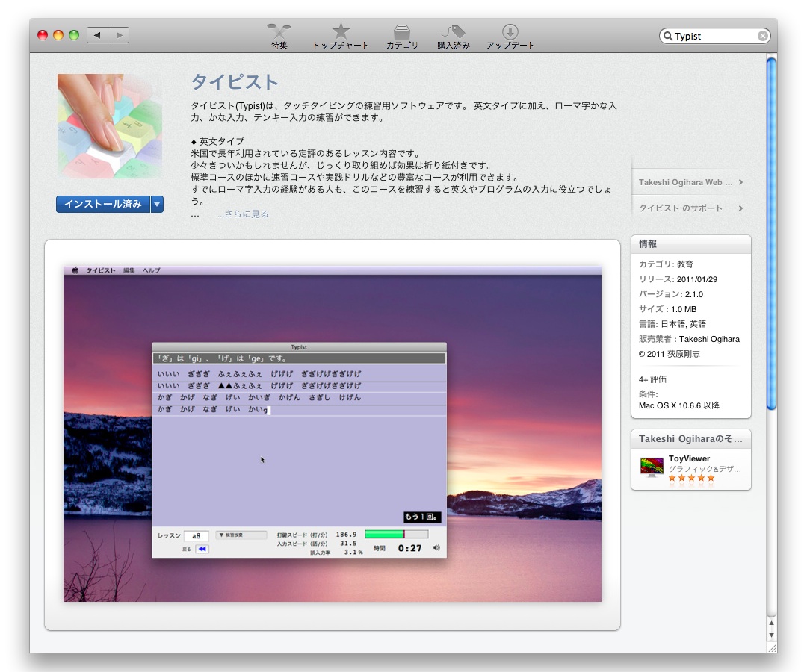The image size is (807, 672).
Task: Click the ToyViewer app icon
Action: click(x=652, y=467)
